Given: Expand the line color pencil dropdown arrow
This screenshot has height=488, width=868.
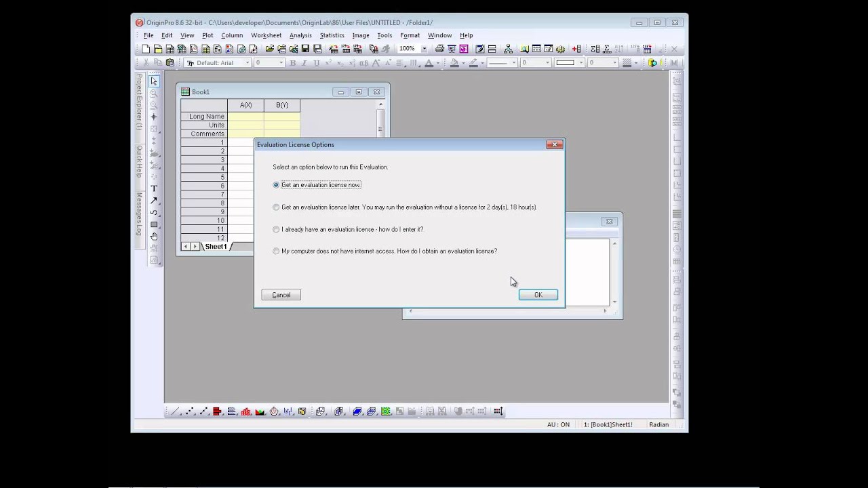Looking at the screenshot, I should [x=482, y=62].
